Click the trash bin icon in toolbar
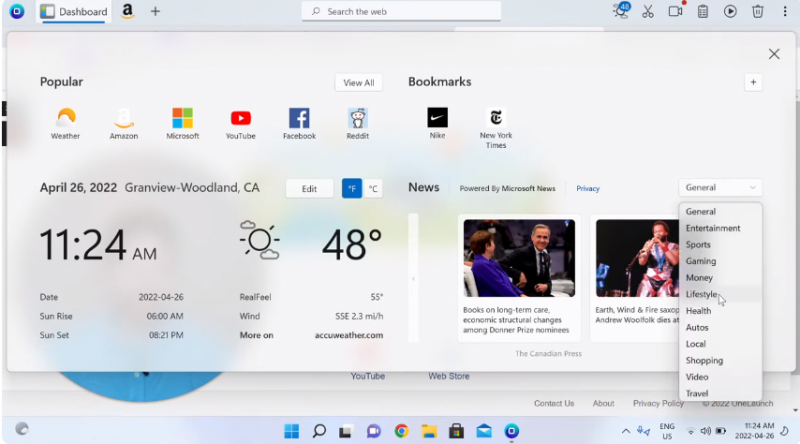The width and height of the screenshot is (800, 444). coord(757,11)
